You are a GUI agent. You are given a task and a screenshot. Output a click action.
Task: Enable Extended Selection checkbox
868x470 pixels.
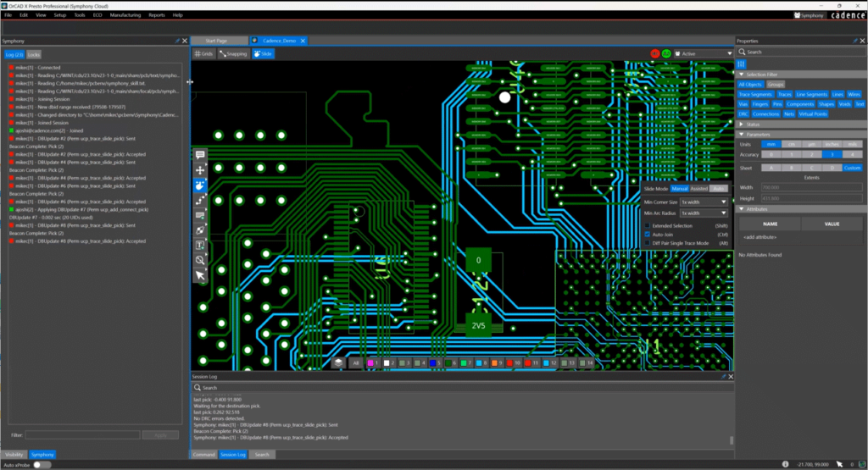tap(647, 225)
